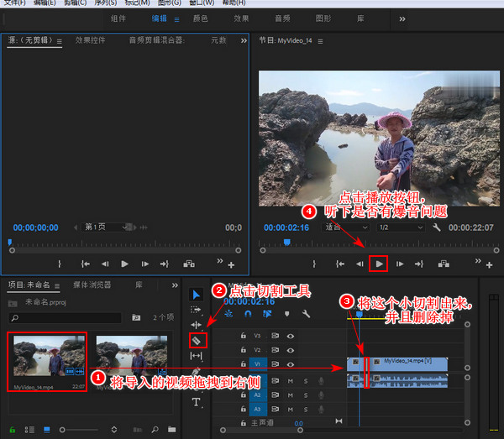The width and height of the screenshot is (504, 439).
Task: Switch project panel to list view
Action: (29, 430)
